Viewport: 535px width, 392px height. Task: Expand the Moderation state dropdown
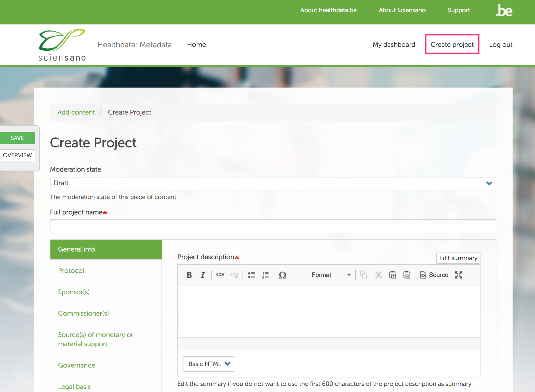[x=273, y=184]
